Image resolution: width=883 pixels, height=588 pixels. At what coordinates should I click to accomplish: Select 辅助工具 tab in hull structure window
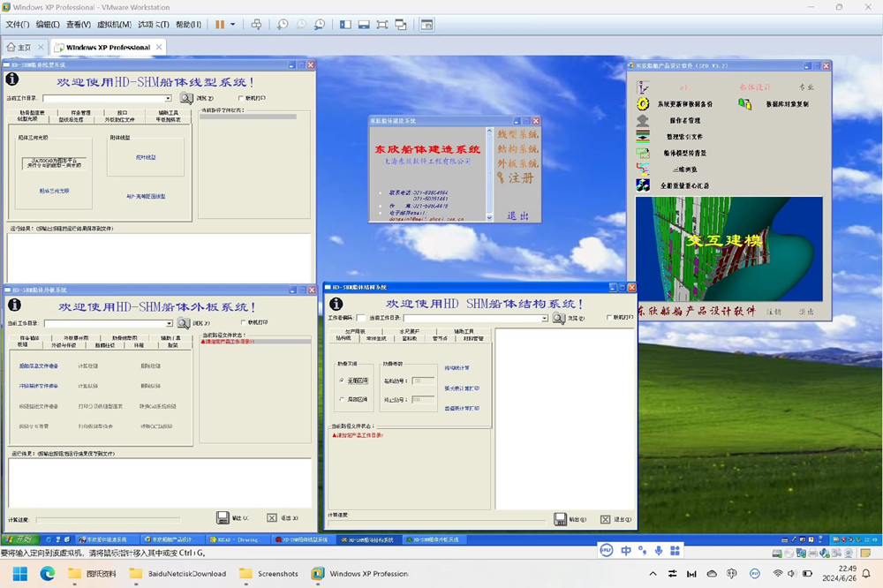click(464, 332)
